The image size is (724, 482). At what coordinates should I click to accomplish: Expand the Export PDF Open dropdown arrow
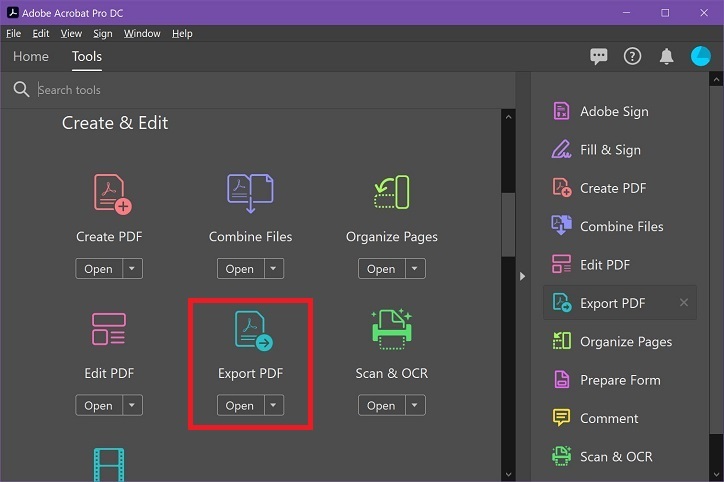(273, 405)
